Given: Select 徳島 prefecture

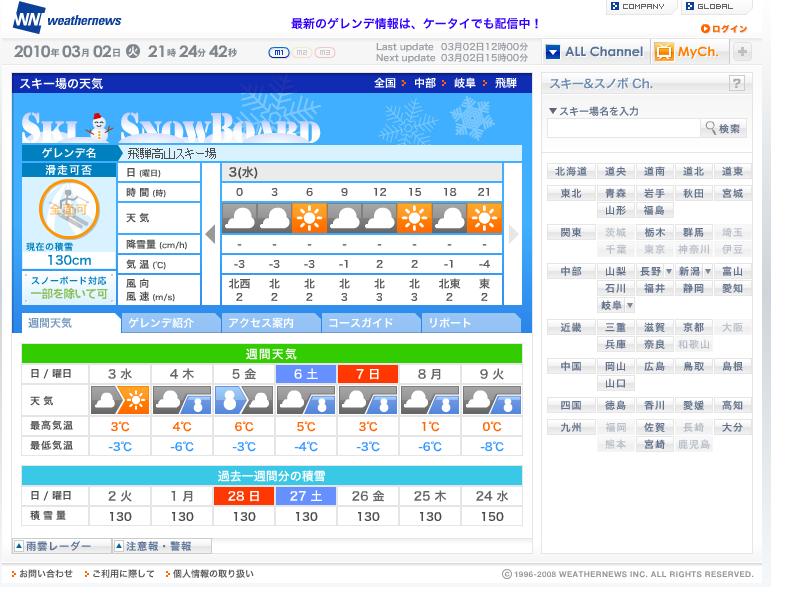Looking at the screenshot, I should point(615,406).
